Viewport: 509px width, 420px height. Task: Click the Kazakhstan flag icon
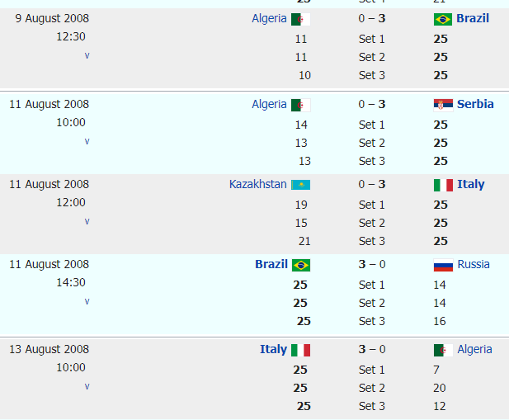coord(300,185)
